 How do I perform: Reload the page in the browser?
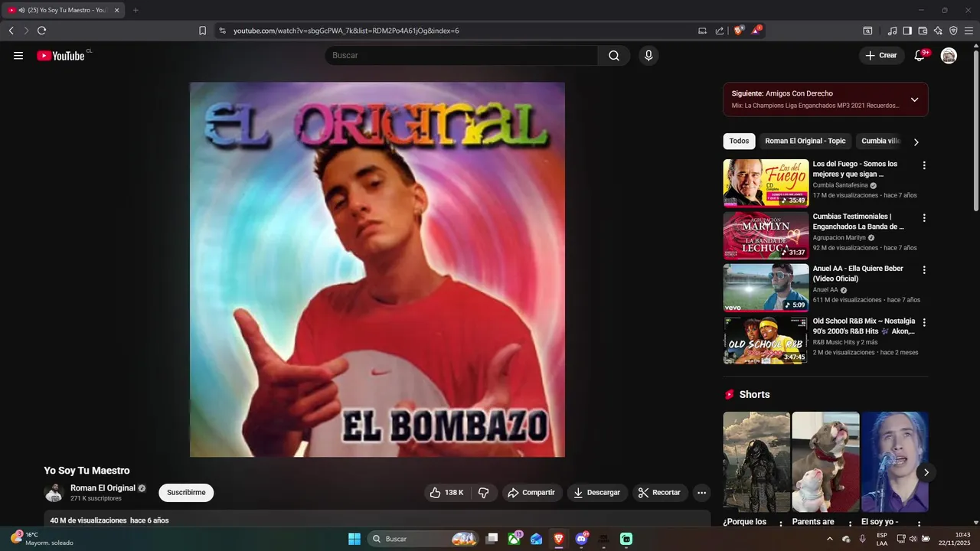(41, 31)
